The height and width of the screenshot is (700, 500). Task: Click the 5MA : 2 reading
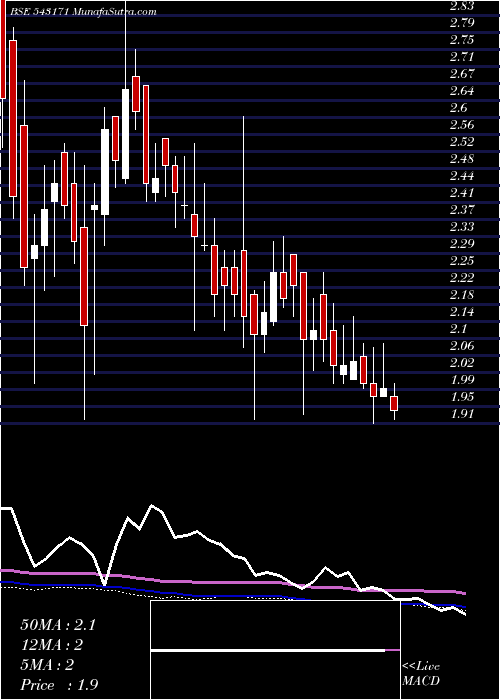pyautogui.click(x=47, y=665)
